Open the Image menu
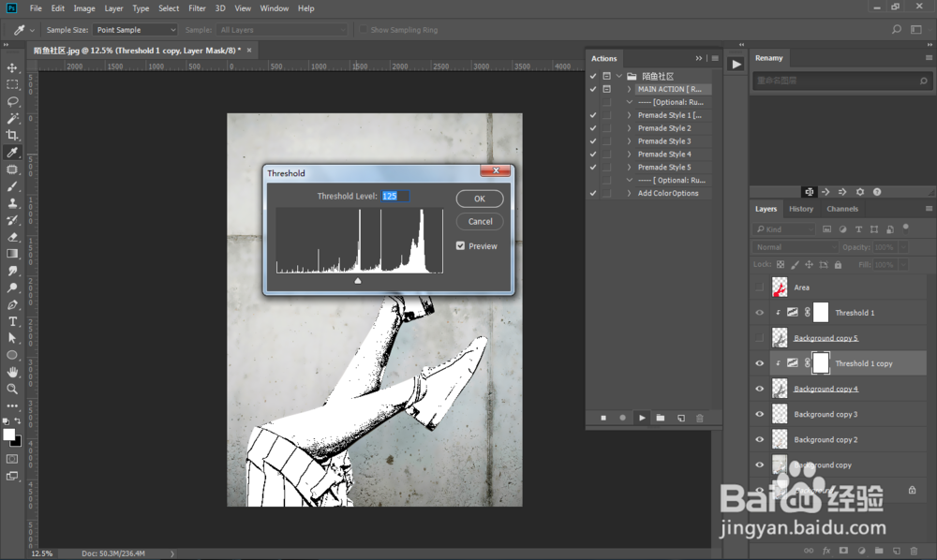Screen dimensions: 937x560 84,8
